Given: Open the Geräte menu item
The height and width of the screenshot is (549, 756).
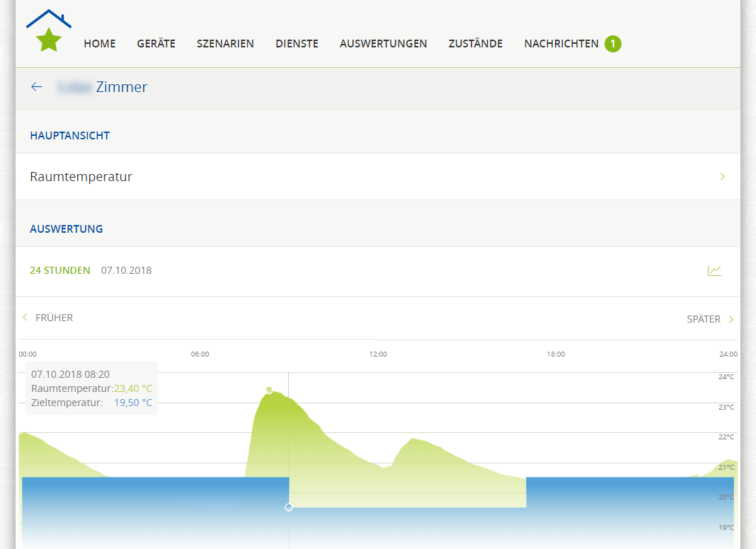Looking at the screenshot, I should click(x=156, y=44).
